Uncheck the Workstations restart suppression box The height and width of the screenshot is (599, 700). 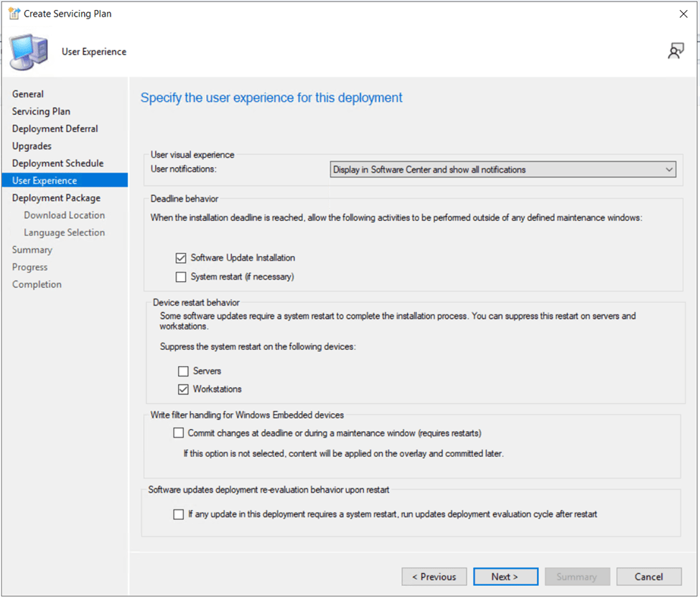click(x=183, y=390)
